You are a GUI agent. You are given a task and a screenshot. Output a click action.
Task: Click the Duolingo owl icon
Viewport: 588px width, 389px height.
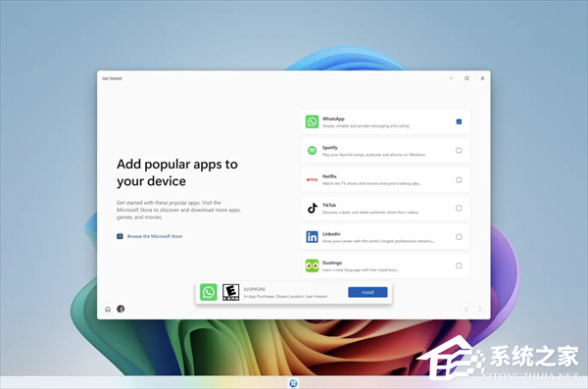click(312, 266)
